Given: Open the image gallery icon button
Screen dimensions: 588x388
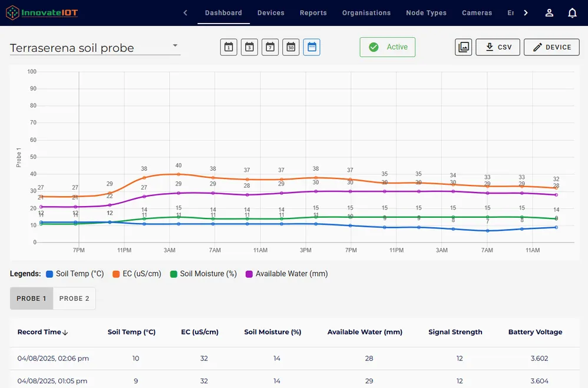Looking at the screenshot, I should tap(464, 47).
